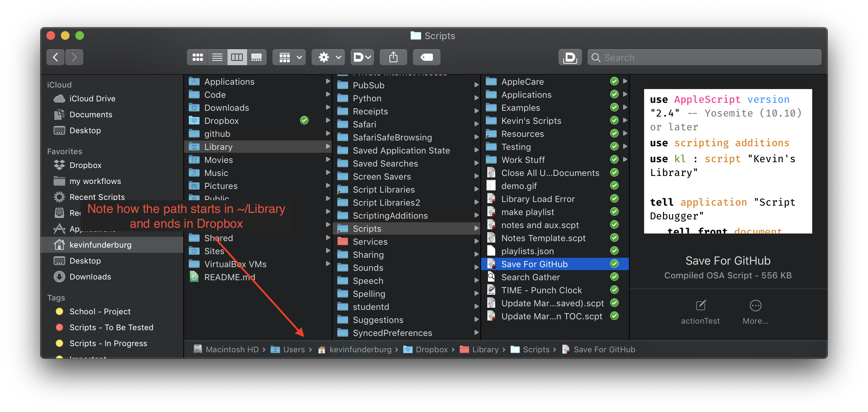
Task: Click Dropbox in the path bar
Action: [431, 349]
